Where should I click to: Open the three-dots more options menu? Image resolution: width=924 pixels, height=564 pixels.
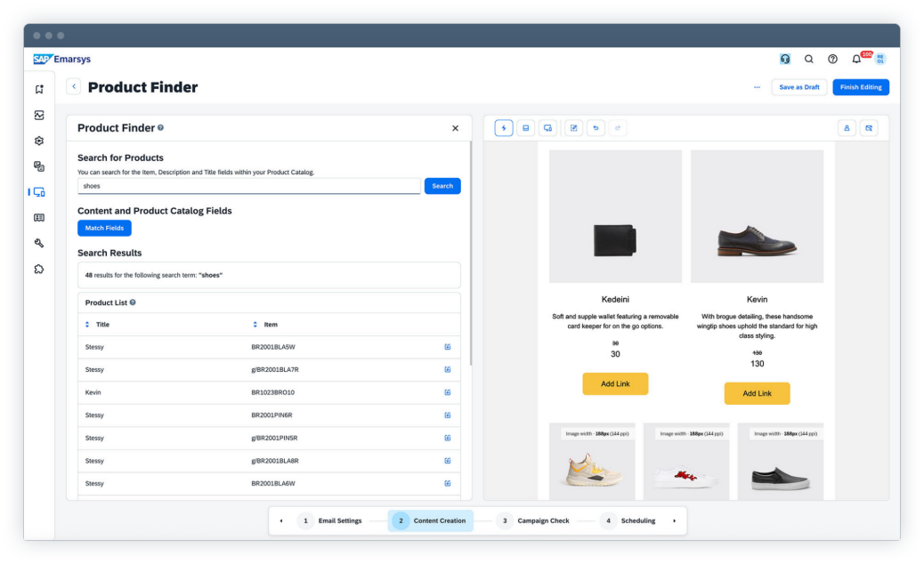757,87
